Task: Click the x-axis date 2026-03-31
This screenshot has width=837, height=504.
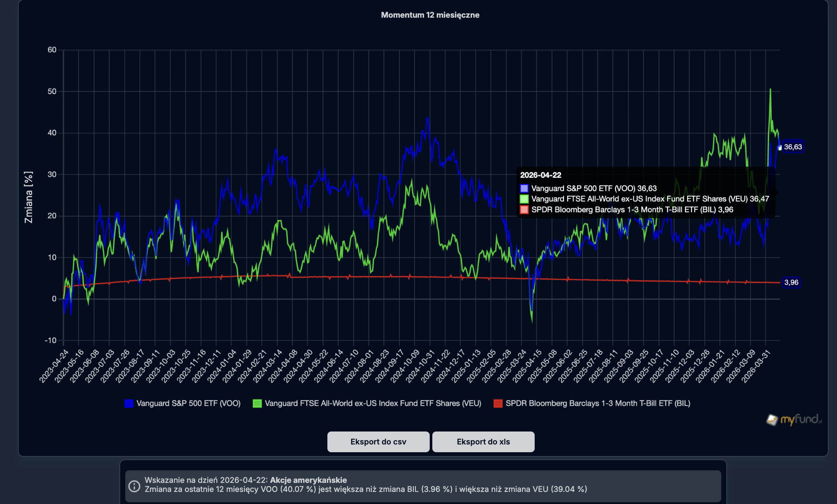Action: [756, 366]
